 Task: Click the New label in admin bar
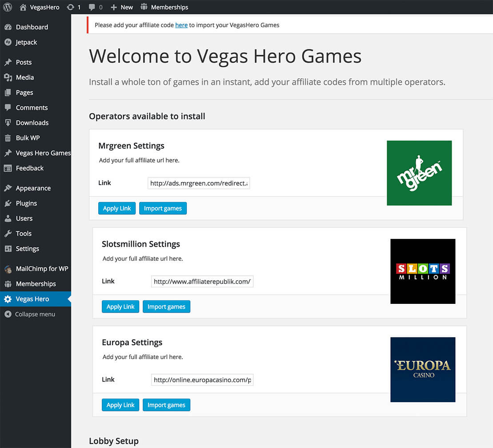click(x=127, y=7)
